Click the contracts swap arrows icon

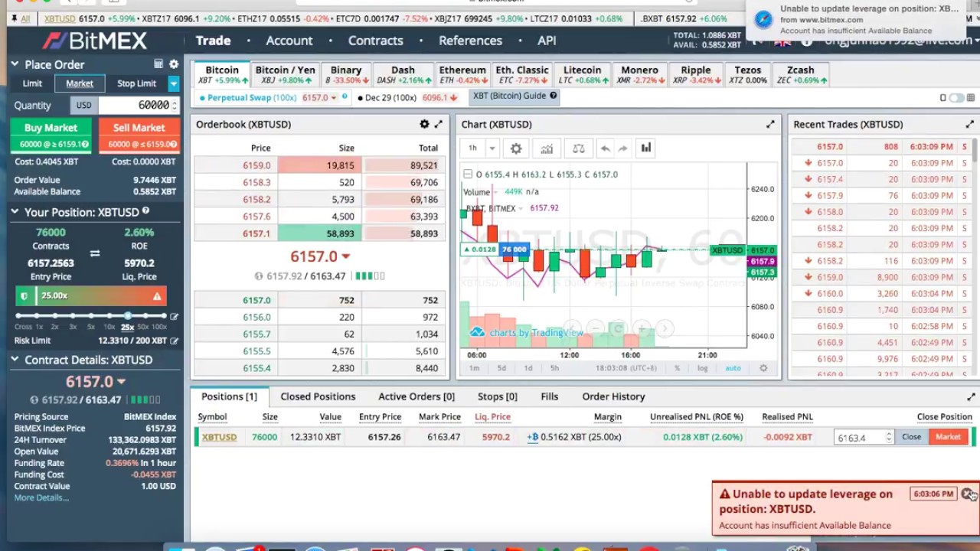pos(95,253)
